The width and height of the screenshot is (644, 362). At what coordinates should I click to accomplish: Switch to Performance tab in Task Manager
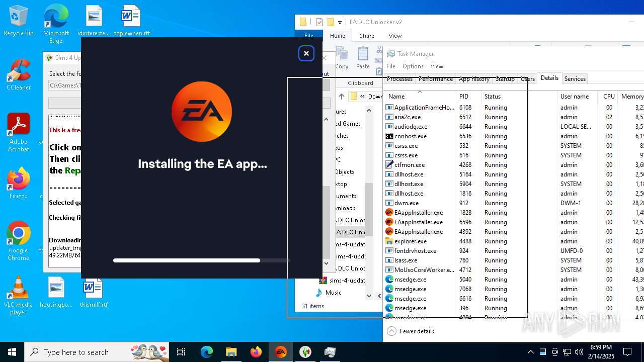coord(436,79)
